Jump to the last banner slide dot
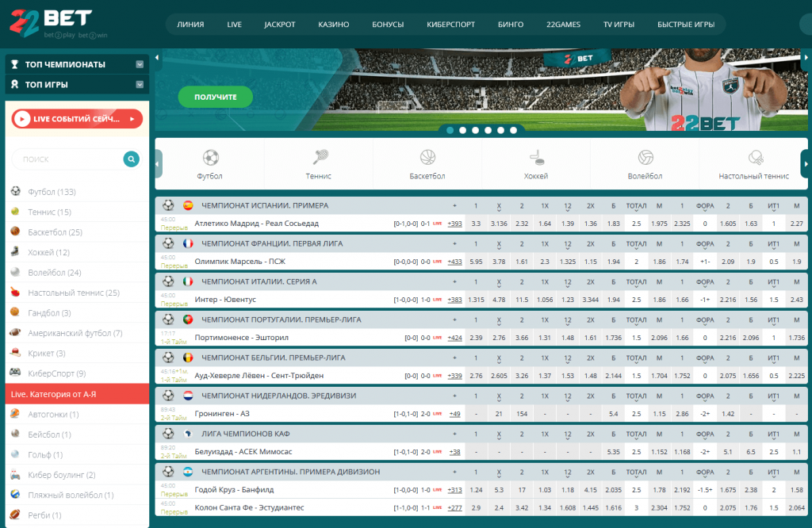 (x=513, y=130)
